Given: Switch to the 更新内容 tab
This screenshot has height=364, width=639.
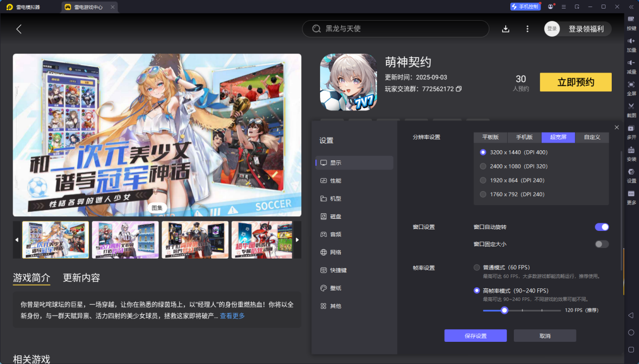Looking at the screenshot, I should (81, 278).
